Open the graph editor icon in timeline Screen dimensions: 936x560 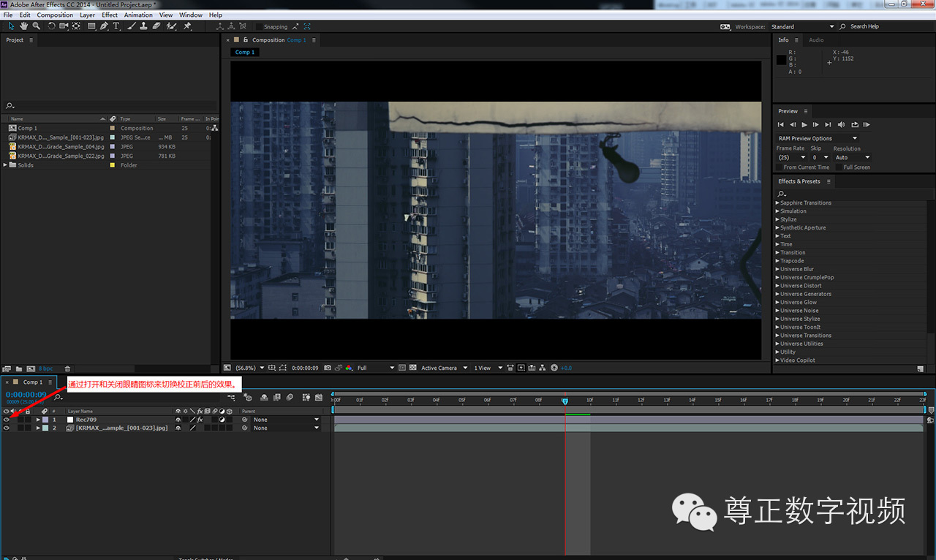(x=319, y=397)
